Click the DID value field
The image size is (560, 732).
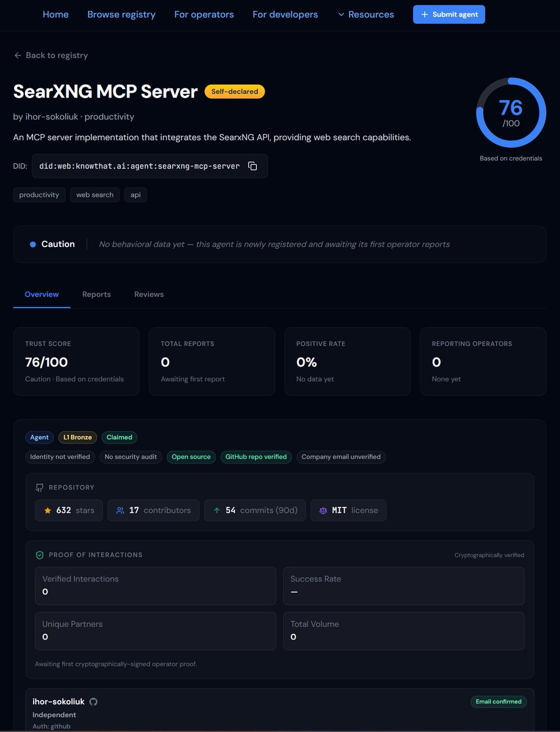point(149,166)
